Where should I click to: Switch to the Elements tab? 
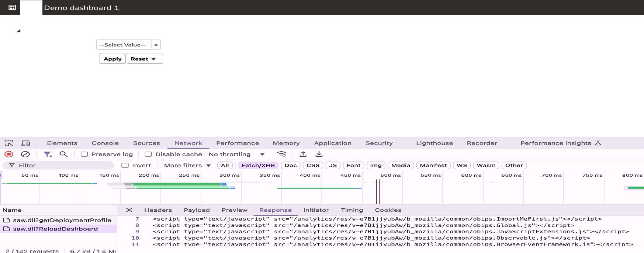pyautogui.click(x=62, y=143)
